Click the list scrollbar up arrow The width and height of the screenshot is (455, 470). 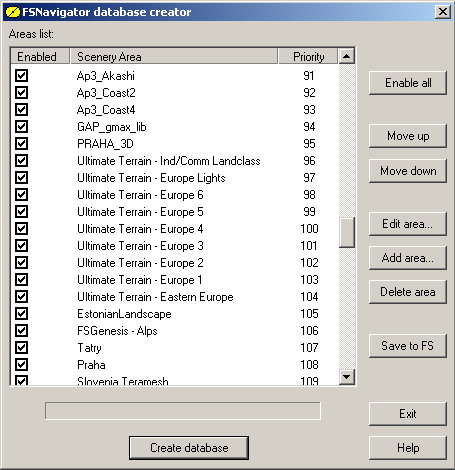click(x=347, y=56)
